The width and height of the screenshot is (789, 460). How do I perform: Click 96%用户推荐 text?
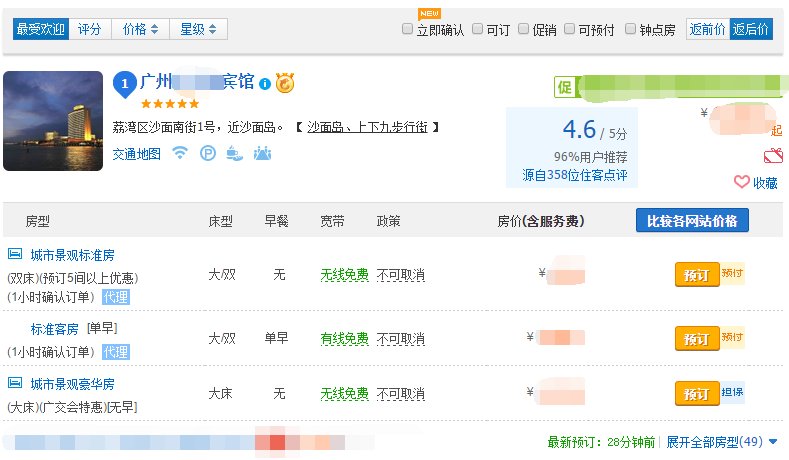(x=590, y=157)
